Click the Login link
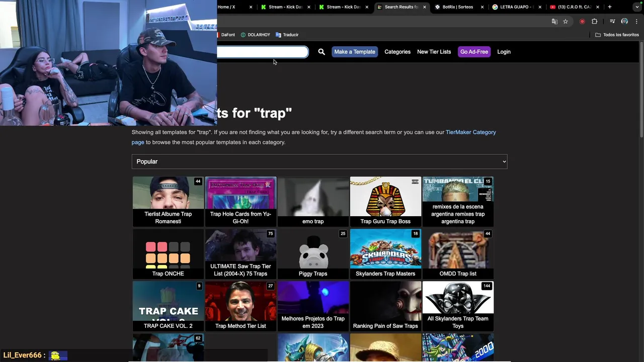The height and width of the screenshot is (362, 644). 504,52
